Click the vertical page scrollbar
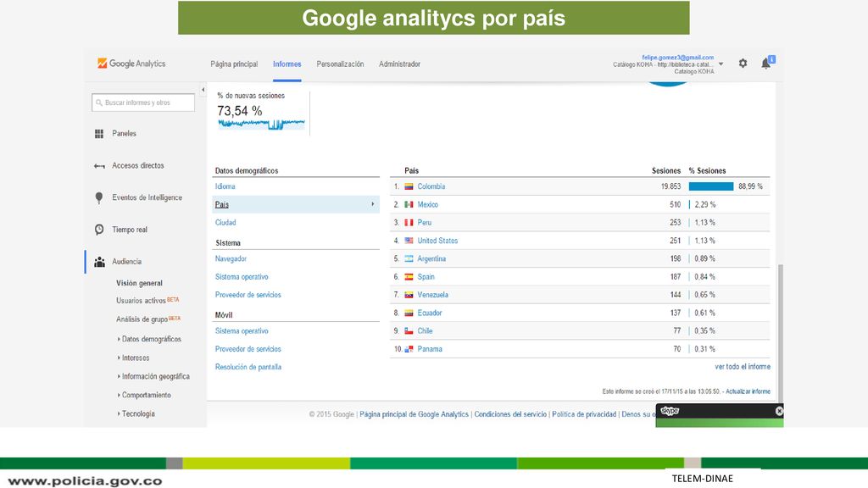This screenshot has height=488, width=868. pyautogui.click(x=781, y=333)
